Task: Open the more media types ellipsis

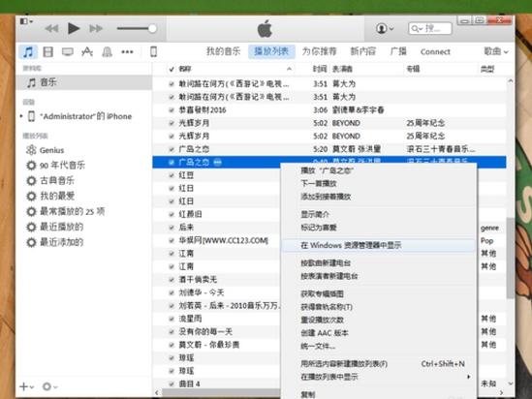Action: [127, 52]
